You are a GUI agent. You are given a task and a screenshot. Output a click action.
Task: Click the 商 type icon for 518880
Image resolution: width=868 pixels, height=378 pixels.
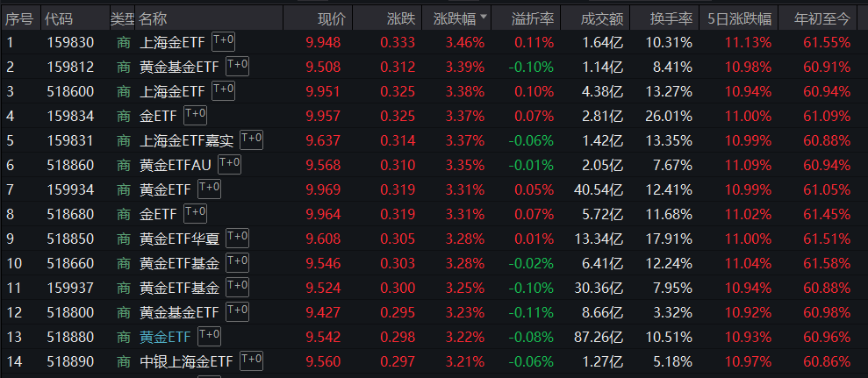123,335
